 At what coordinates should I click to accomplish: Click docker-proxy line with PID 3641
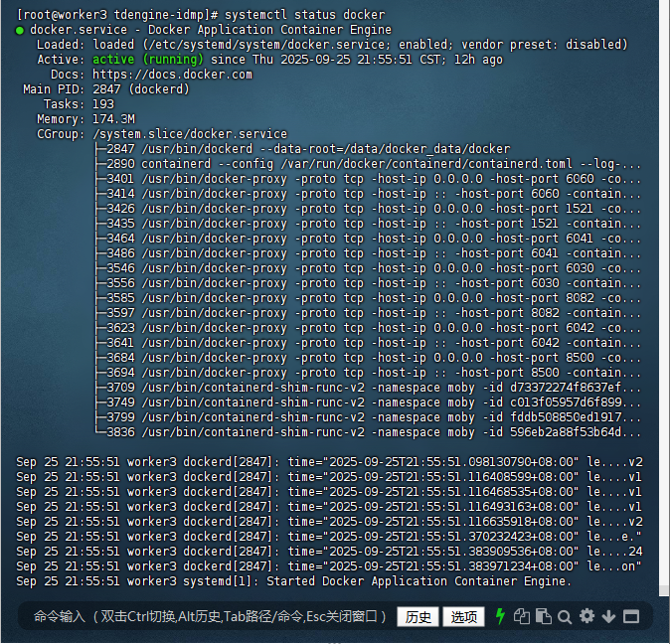click(x=374, y=343)
